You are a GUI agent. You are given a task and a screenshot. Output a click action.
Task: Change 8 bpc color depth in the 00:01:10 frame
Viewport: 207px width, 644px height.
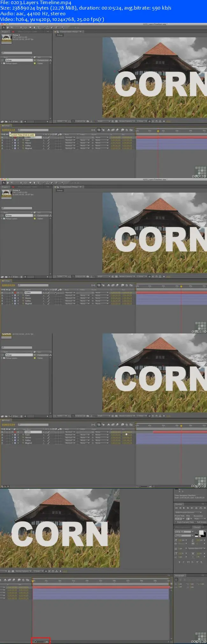[15, 121]
